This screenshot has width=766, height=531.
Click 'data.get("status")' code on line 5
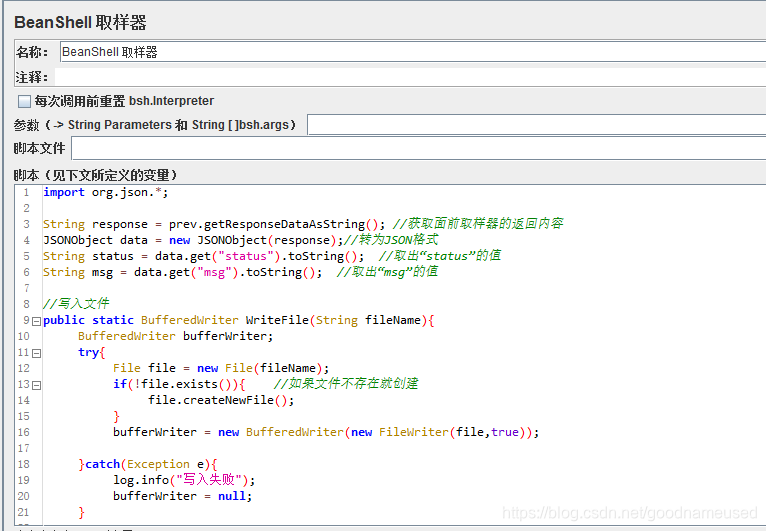point(217,256)
